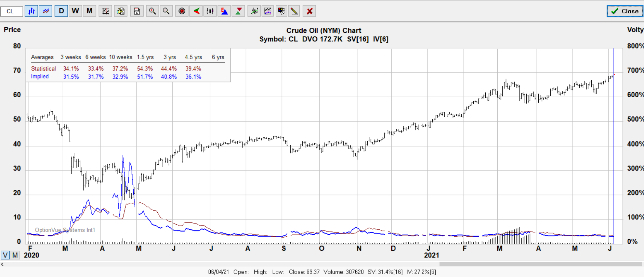
Task: Click the 'SV: 31.4%[16]' status value
Action: pyautogui.click(x=385, y=272)
